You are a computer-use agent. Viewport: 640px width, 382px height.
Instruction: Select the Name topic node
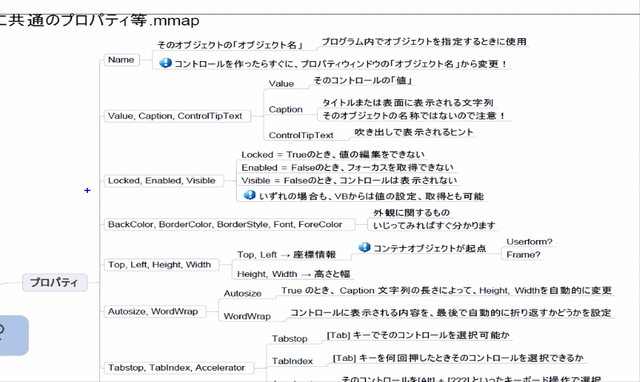click(121, 60)
